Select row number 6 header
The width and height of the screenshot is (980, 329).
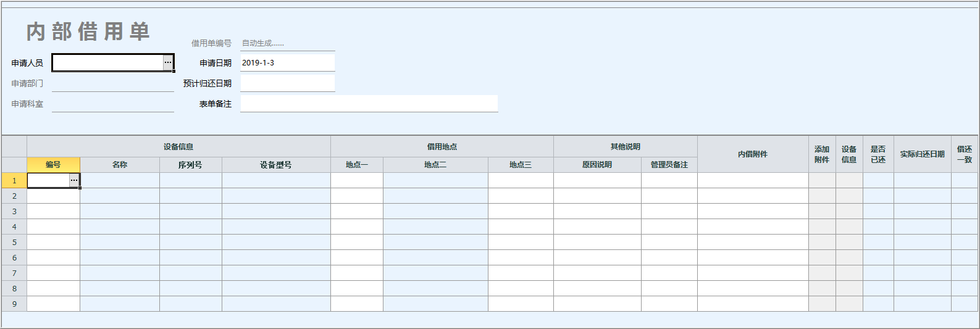point(14,257)
